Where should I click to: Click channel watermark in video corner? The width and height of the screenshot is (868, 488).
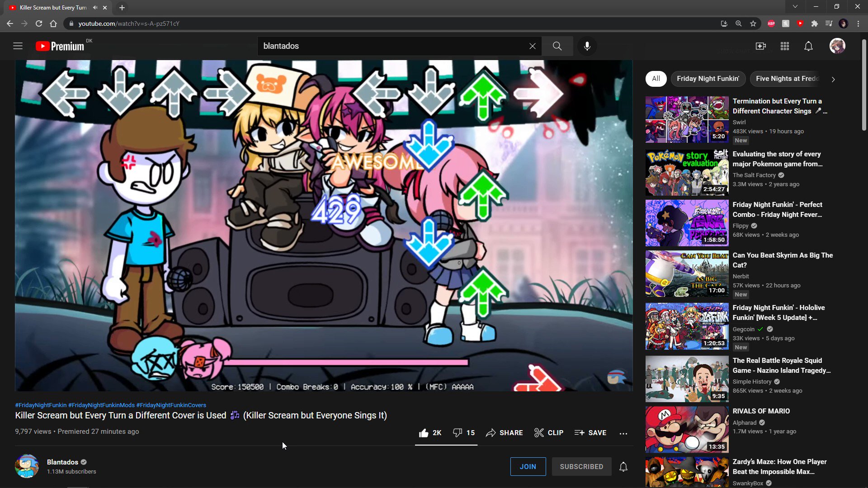pos(616,377)
